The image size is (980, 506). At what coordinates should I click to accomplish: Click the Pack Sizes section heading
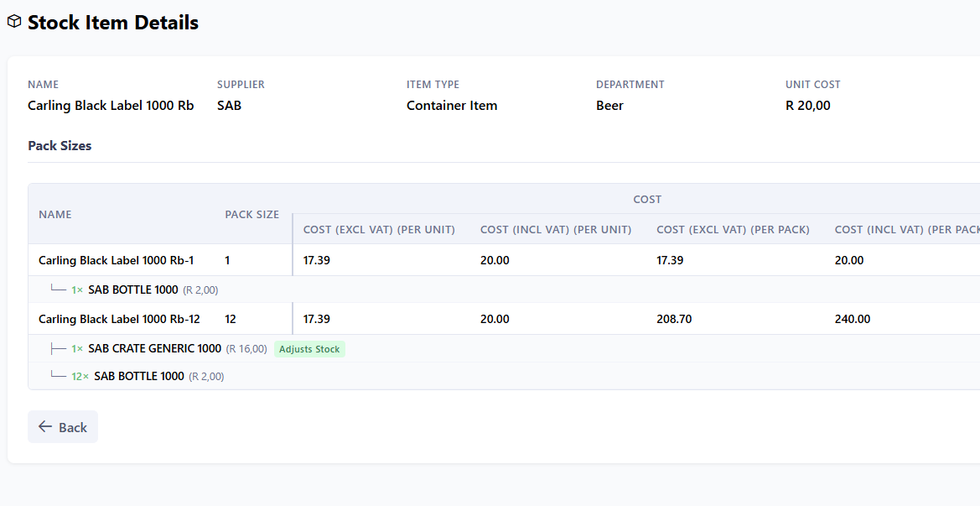[60, 146]
